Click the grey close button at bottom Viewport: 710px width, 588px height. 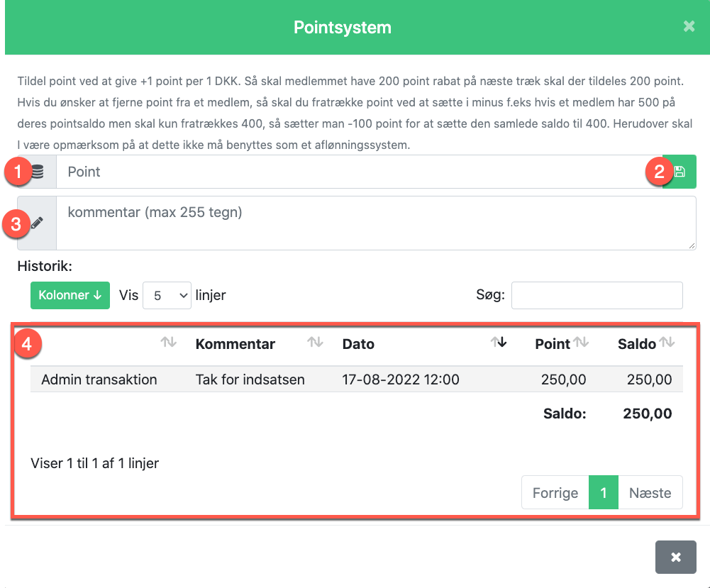675,557
